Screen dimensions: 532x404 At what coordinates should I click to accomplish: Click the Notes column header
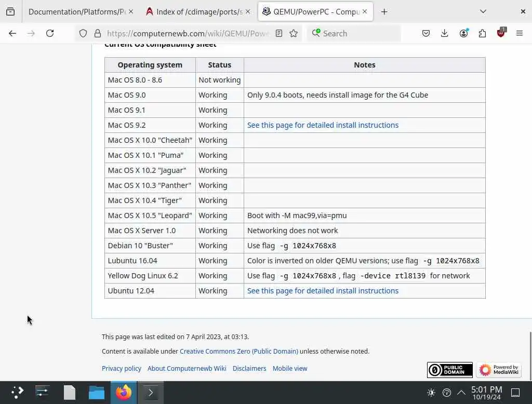364,65
